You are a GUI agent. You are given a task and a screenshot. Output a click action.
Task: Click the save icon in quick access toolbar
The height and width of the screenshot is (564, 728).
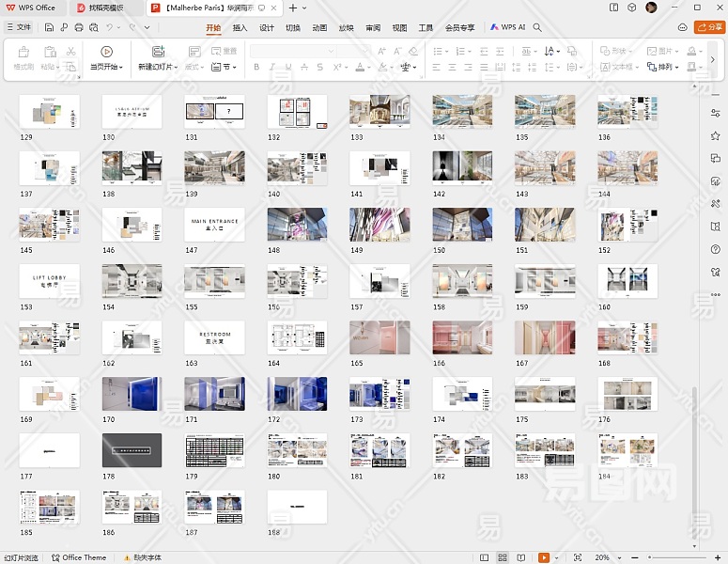point(49,27)
